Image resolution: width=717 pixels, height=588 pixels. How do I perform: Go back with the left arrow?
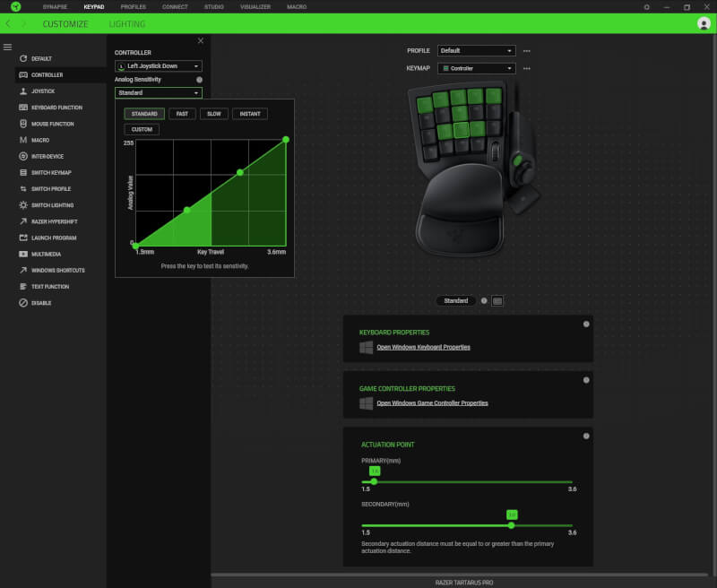8,24
